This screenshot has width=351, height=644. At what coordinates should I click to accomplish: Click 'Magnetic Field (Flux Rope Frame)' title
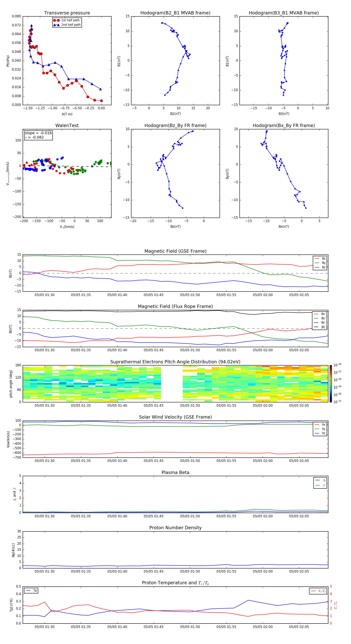click(x=175, y=307)
